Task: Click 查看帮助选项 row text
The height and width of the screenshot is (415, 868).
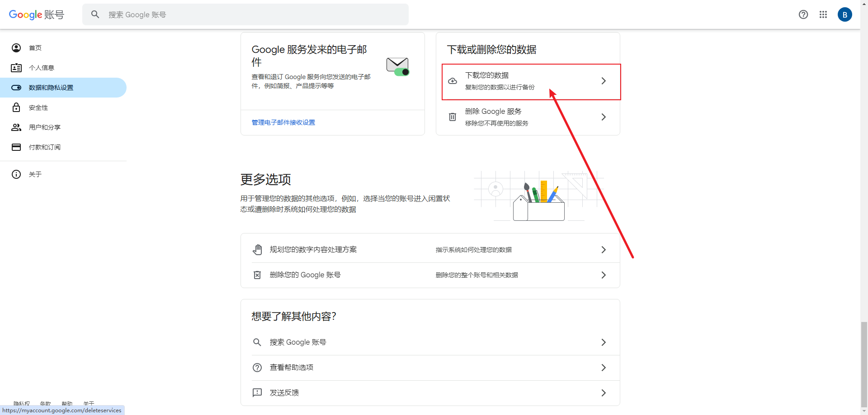Action: (292, 368)
